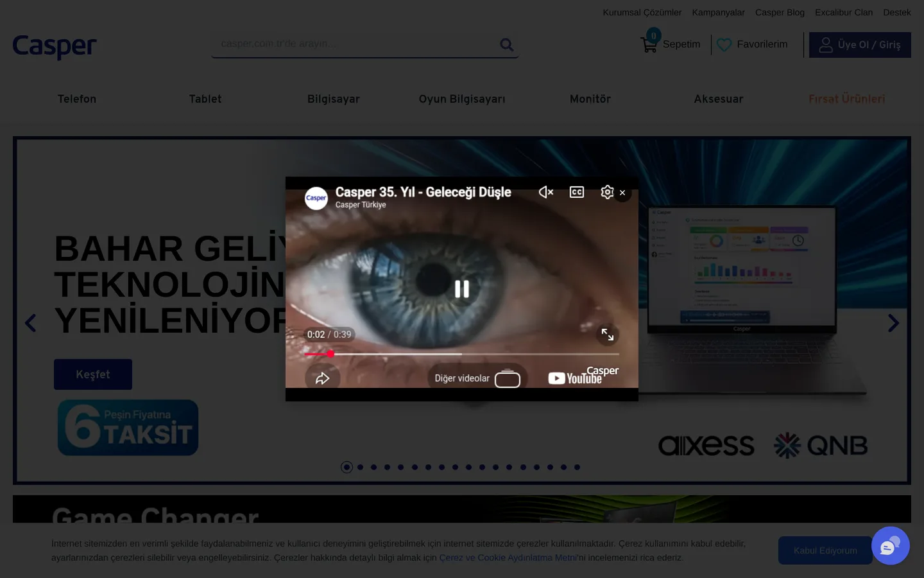Select the third carousel dot
Image resolution: width=924 pixels, height=578 pixels.
tap(374, 468)
